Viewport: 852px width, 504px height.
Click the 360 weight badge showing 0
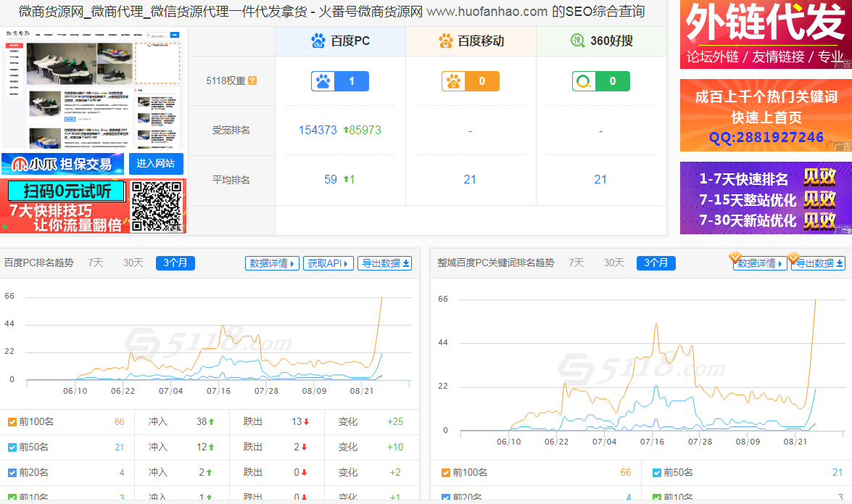pos(601,81)
